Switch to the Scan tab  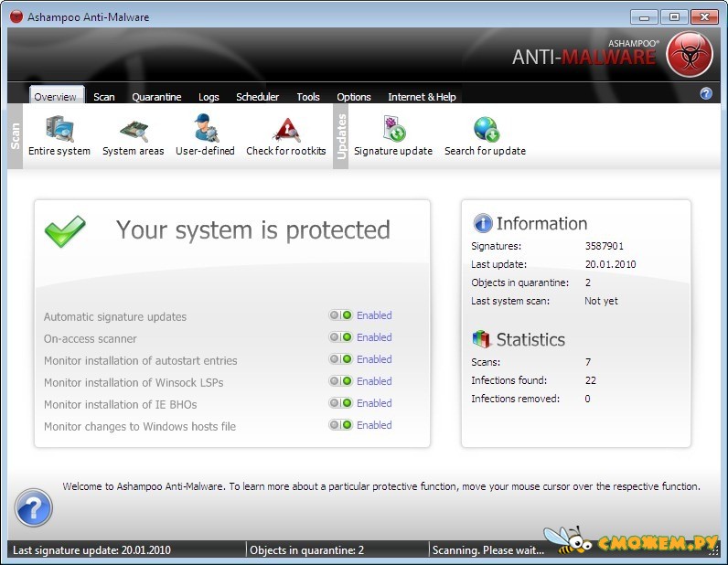click(x=104, y=97)
